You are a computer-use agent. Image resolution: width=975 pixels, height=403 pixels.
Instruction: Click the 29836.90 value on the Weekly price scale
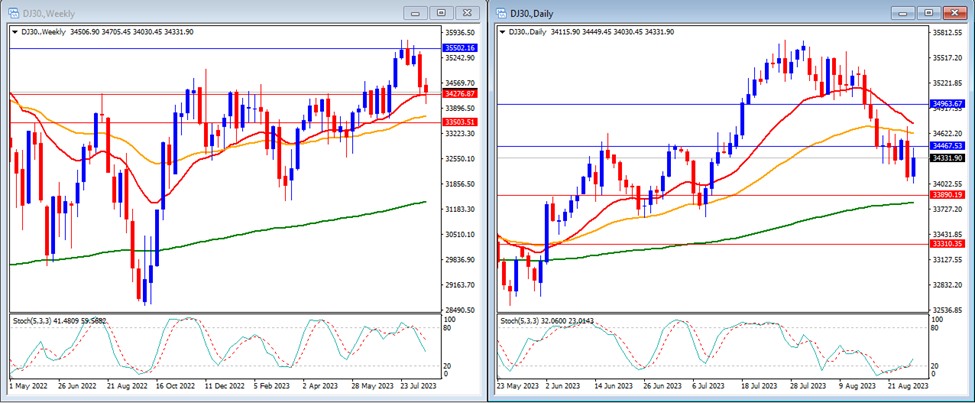pyautogui.click(x=461, y=259)
